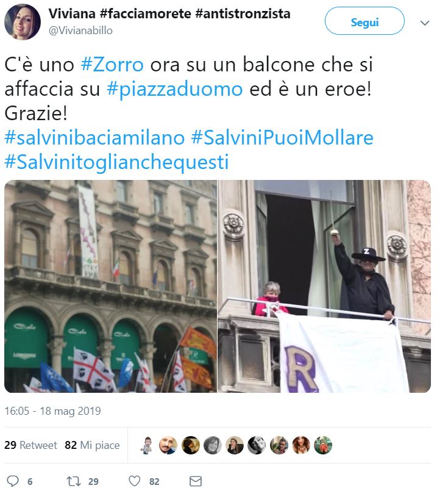
Task: View the list of 29 Retweet
Action: coord(30,445)
